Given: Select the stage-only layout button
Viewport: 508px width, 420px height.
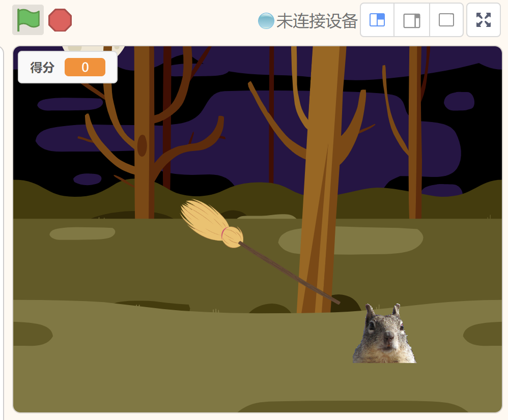Looking at the screenshot, I should coord(446,20).
